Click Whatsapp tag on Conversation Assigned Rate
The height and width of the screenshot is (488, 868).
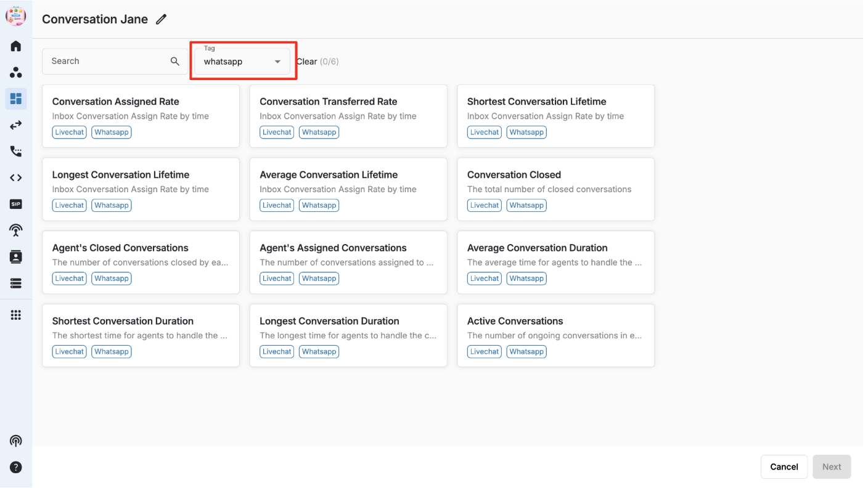112,132
